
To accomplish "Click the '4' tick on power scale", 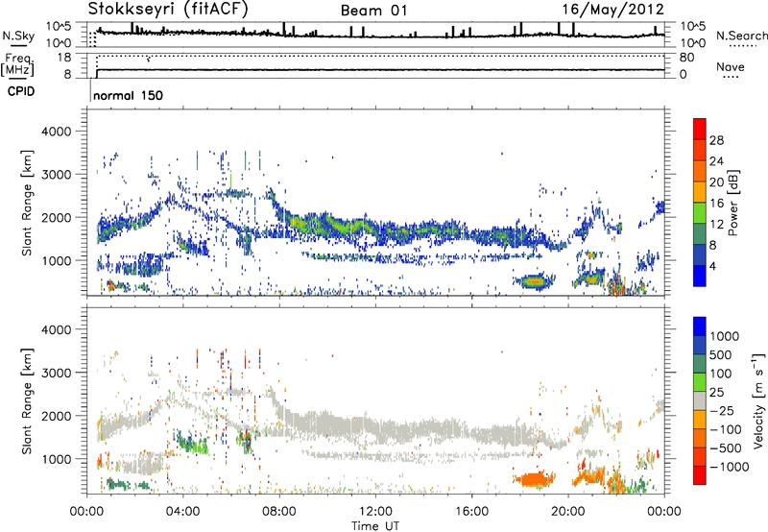I will pos(713,266).
